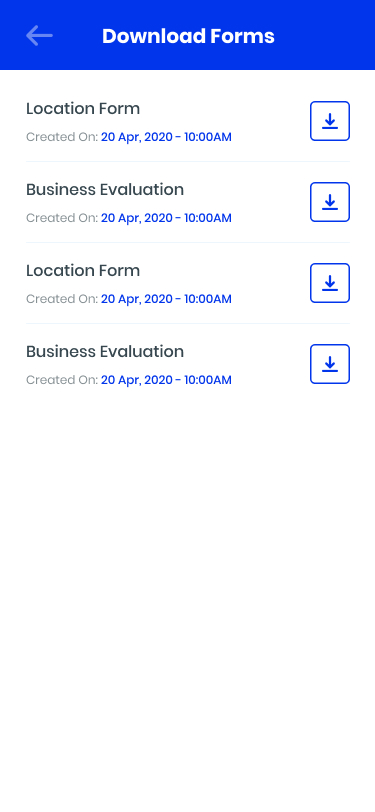
Task: Open the first Business Evaluation entry title
Action: click(105, 190)
